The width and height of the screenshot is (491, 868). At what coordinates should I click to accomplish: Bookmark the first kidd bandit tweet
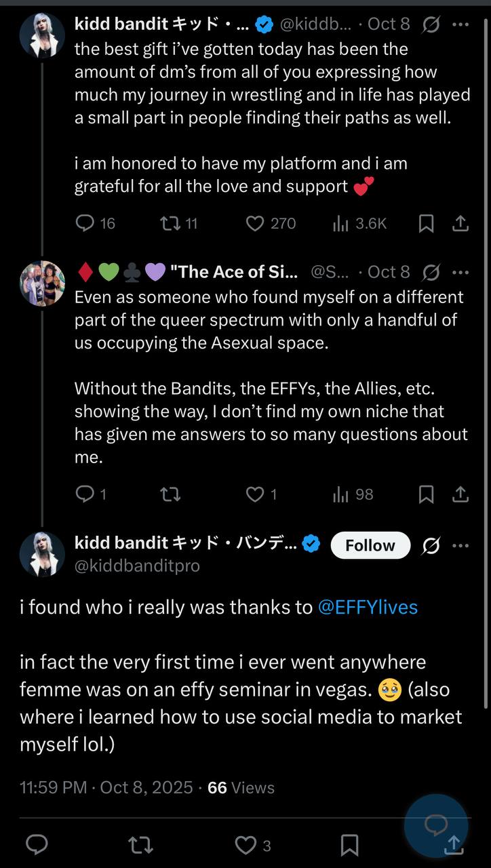[x=426, y=223]
